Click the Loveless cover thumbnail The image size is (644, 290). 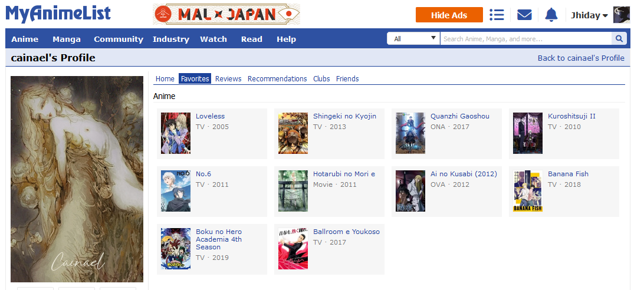tap(175, 133)
